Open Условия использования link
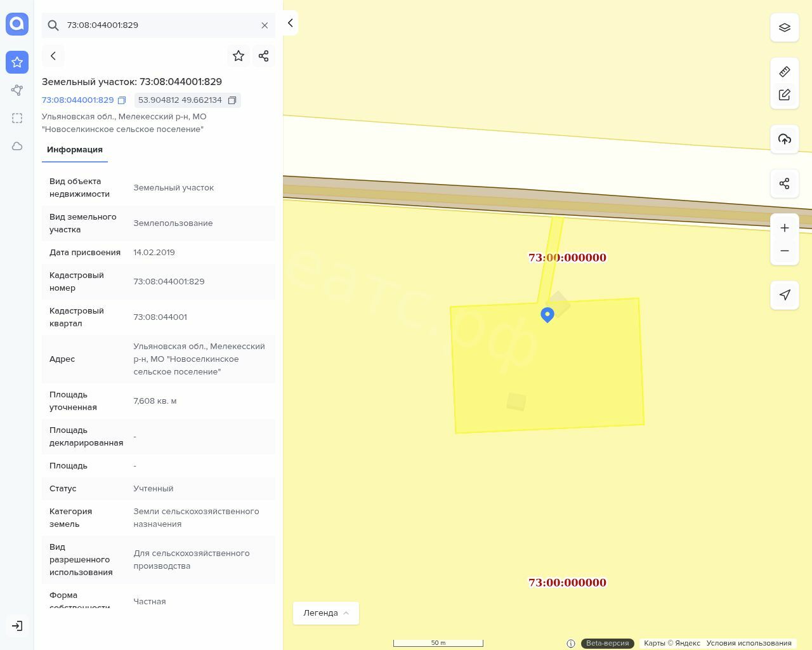This screenshot has width=812, height=650. pyautogui.click(x=749, y=643)
